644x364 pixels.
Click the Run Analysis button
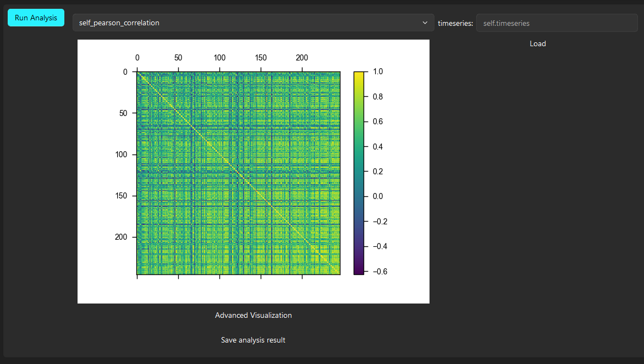pyautogui.click(x=36, y=18)
